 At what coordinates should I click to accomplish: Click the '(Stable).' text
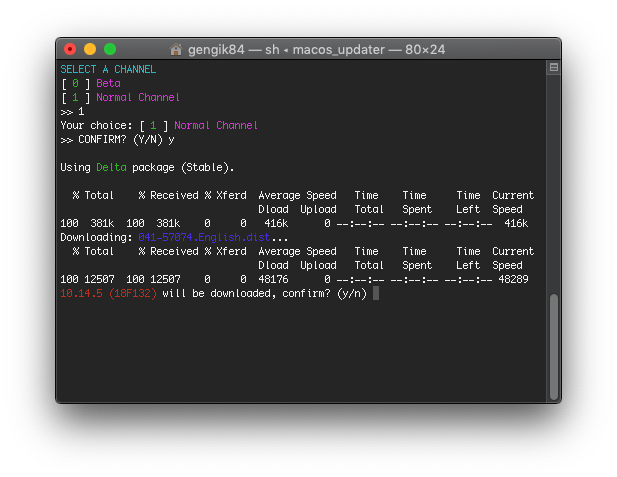[x=207, y=168]
